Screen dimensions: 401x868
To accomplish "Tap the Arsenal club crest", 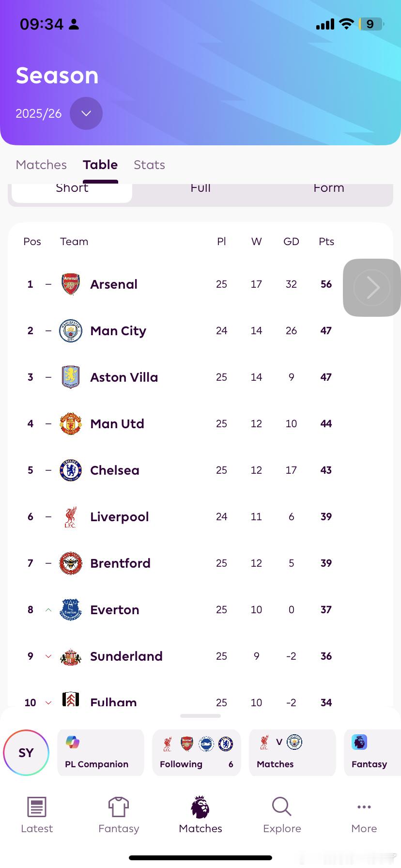I will (x=71, y=284).
